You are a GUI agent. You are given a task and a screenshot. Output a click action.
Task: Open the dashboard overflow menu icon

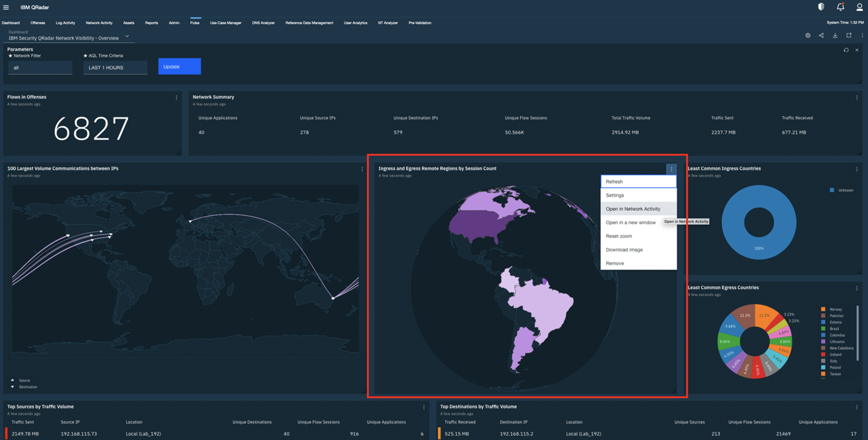(862, 35)
